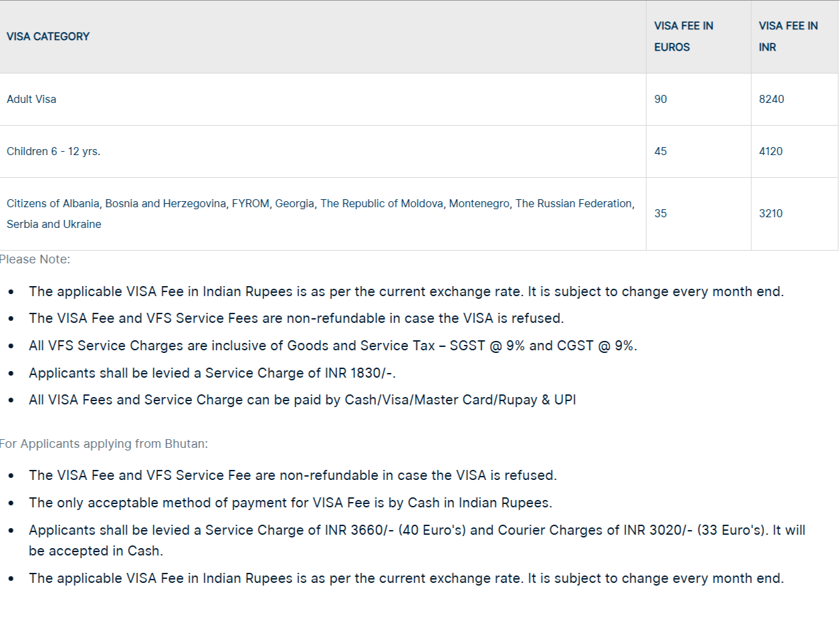Click the children's euro fee 45
The height and width of the screenshot is (625, 840).
click(661, 151)
